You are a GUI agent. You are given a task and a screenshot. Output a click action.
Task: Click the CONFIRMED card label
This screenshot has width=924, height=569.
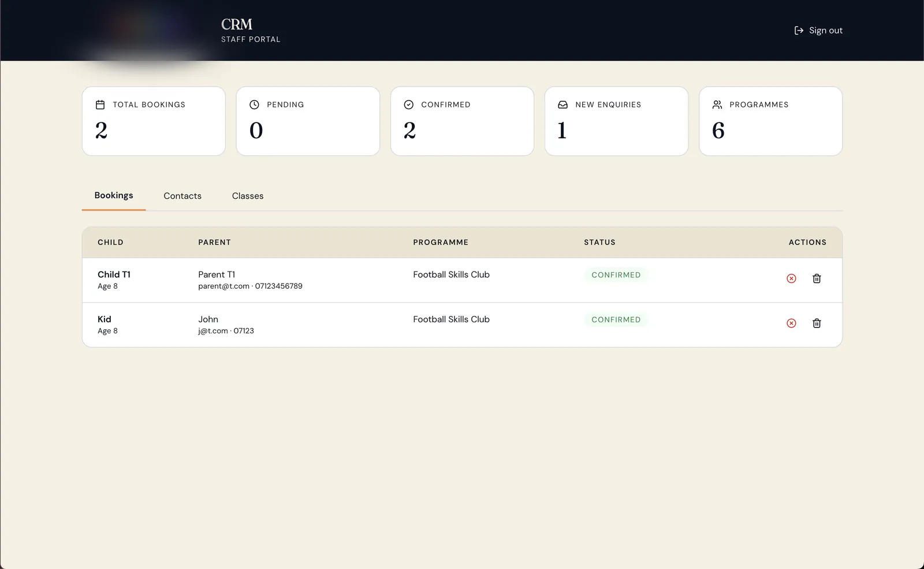coord(446,105)
